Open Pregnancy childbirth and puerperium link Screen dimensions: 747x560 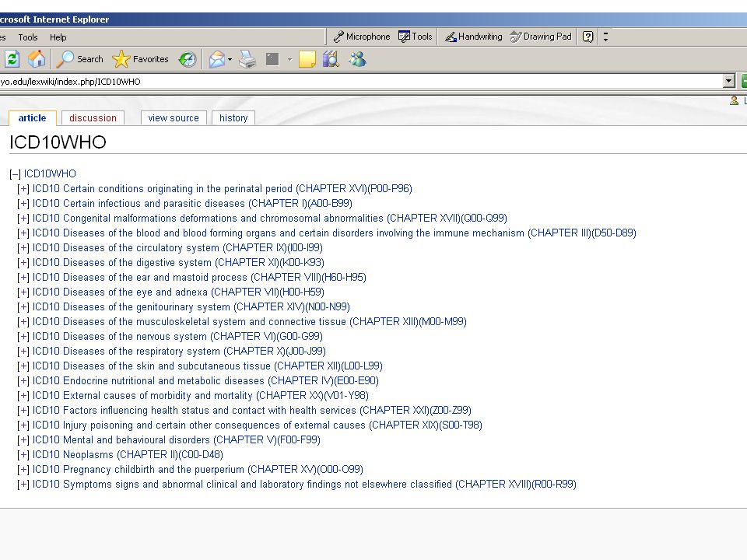point(198,470)
